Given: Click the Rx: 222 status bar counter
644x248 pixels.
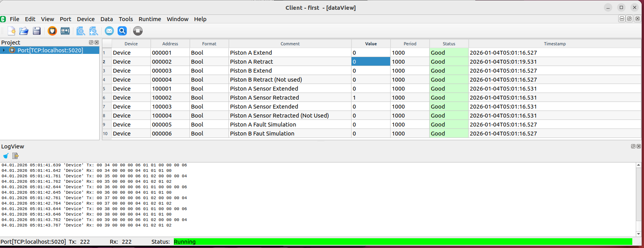Looking at the screenshot, I should 121,242.
